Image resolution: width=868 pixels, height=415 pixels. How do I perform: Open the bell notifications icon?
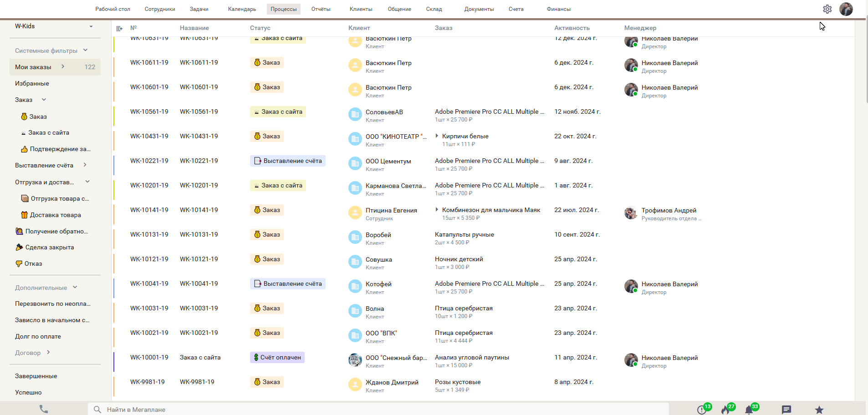[x=749, y=410]
